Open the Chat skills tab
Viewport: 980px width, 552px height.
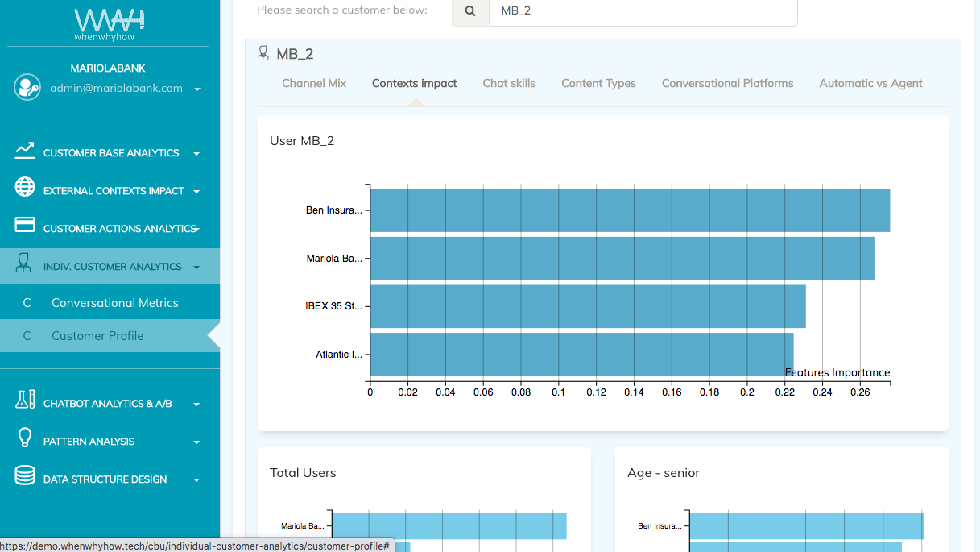click(x=509, y=83)
